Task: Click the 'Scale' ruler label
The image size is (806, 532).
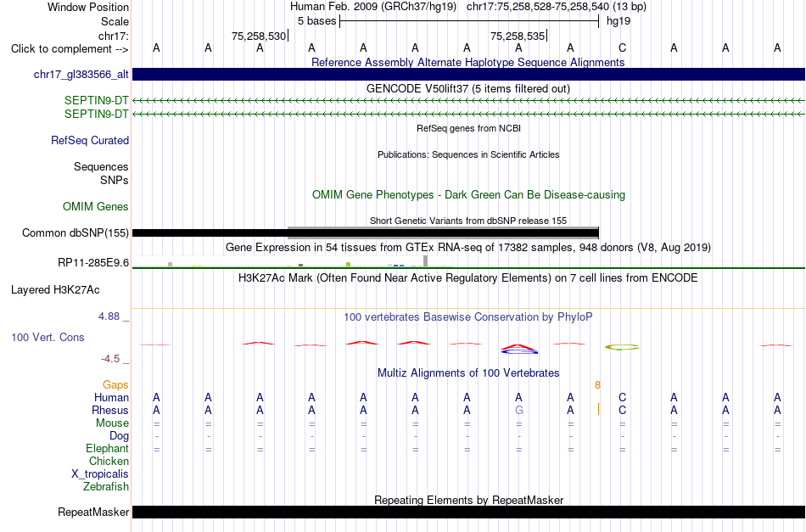Action: pyautogui.click(x=115, y=21)
